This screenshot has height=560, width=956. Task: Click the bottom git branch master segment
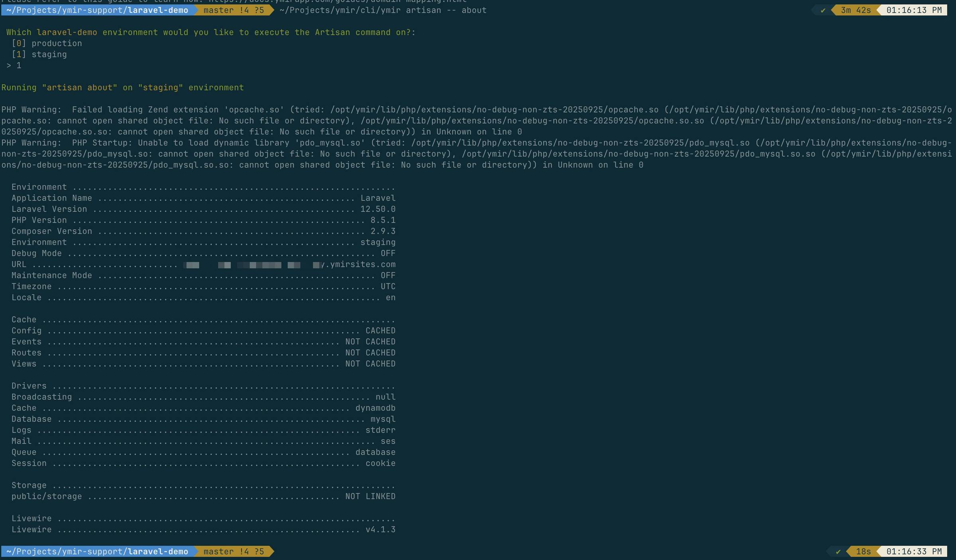point(233,552)
